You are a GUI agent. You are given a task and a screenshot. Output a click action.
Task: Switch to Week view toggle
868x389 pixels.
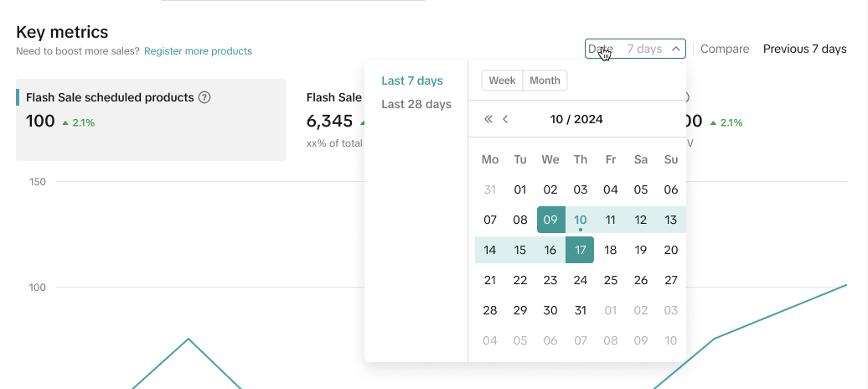pyautogui.click(x=502, y=80)
